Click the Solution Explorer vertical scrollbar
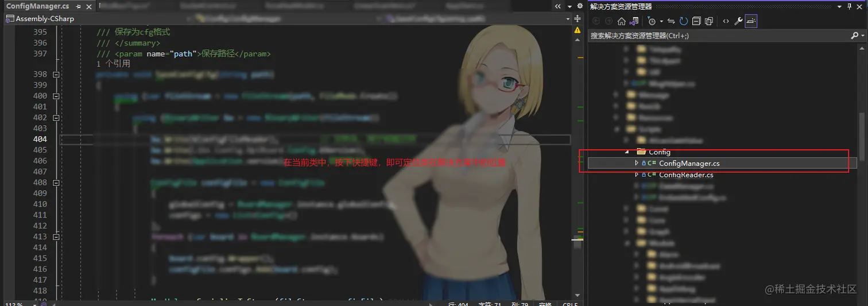This screenshot has height=306, width=868. 861,137
